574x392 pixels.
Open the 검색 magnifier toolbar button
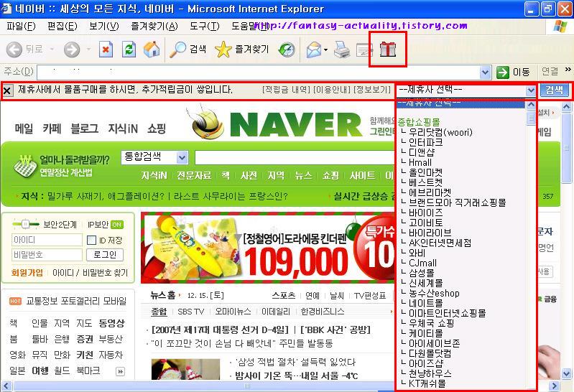coord(188,50)
